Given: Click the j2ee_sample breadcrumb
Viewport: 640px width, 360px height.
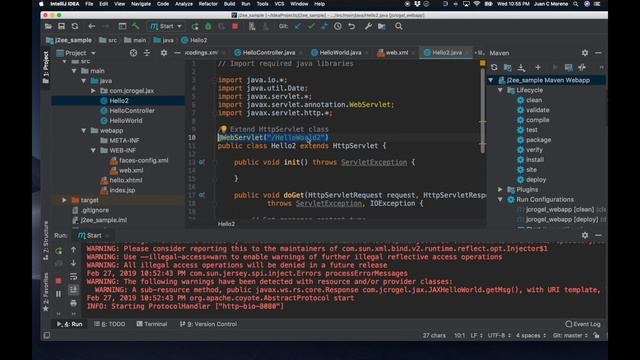Looking at the screenshot, I should pos(69,40).
